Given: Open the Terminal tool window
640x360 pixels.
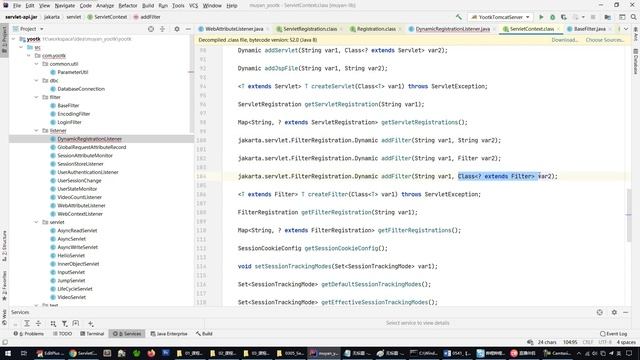Looking at the screenshot, I should (x=92, y=334).
